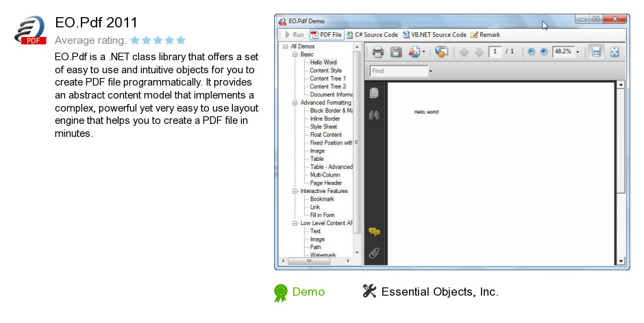Image resolution: width=644 pixels, height=323 pixels.
Task: Open the collaborate icon dropdown arrow
Action: [423, 52]
